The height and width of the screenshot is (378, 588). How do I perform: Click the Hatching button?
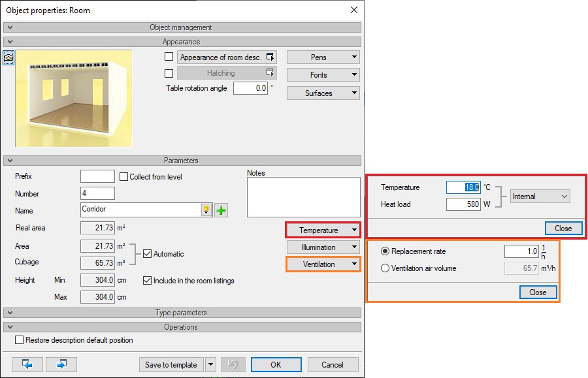click(227, 73)
